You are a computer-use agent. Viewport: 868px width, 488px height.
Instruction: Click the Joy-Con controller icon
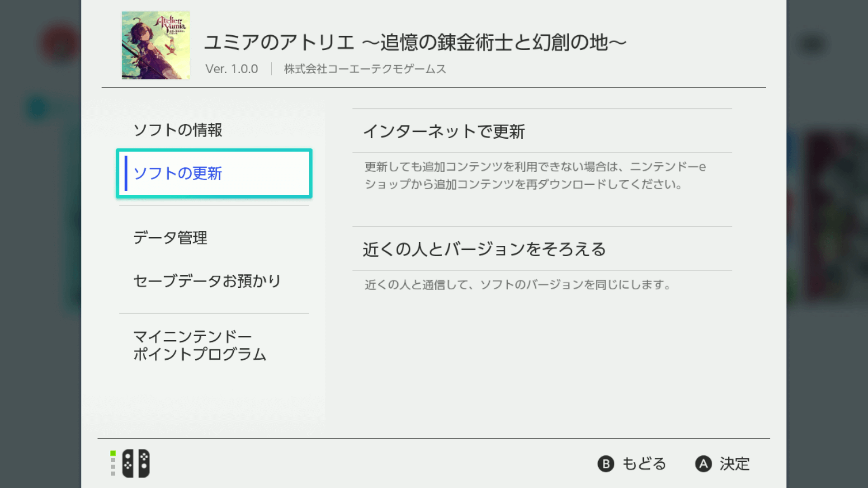coord(136,463)
